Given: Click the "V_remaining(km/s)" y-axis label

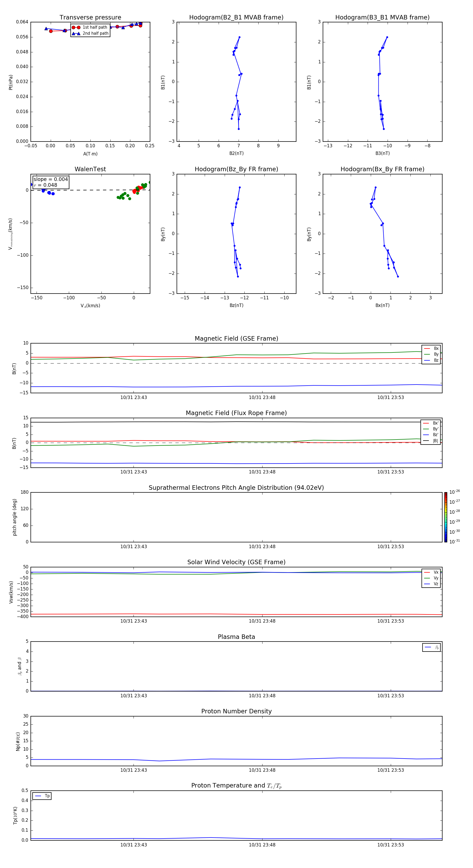Looking at the screenshot, I should click(x=11, y=234).
